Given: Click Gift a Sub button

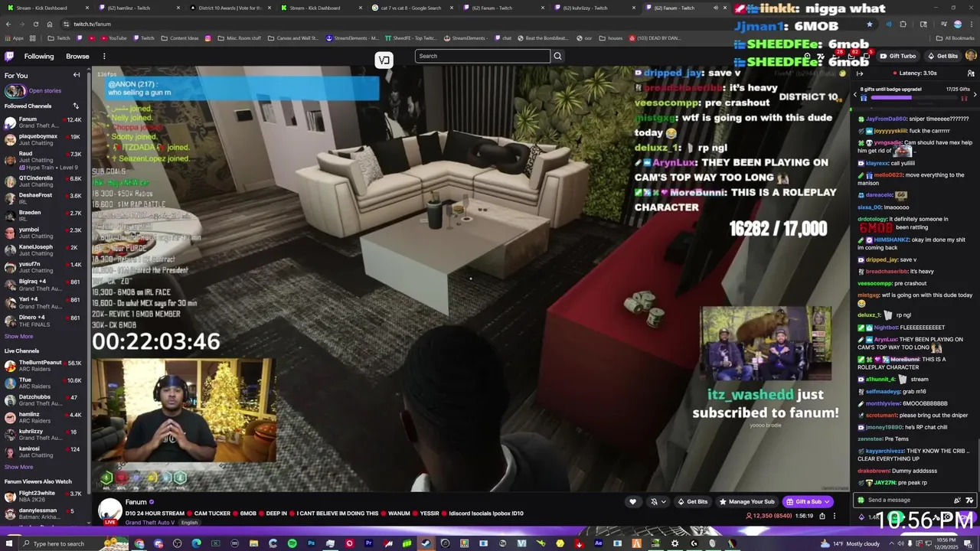Looking at the screenshot, I should click(x=808, y=502).
